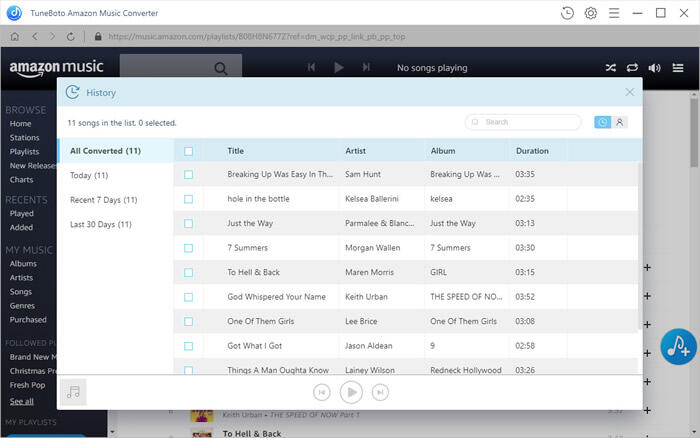The image size is (700, 438).
Task: Click the blue add-music floating button
Action: pyautogui.click(x=679, y=347)
